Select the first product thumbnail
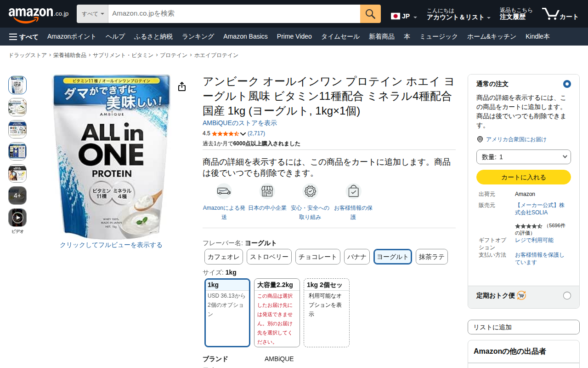This screenshot has height=368, width=588. 17,85
